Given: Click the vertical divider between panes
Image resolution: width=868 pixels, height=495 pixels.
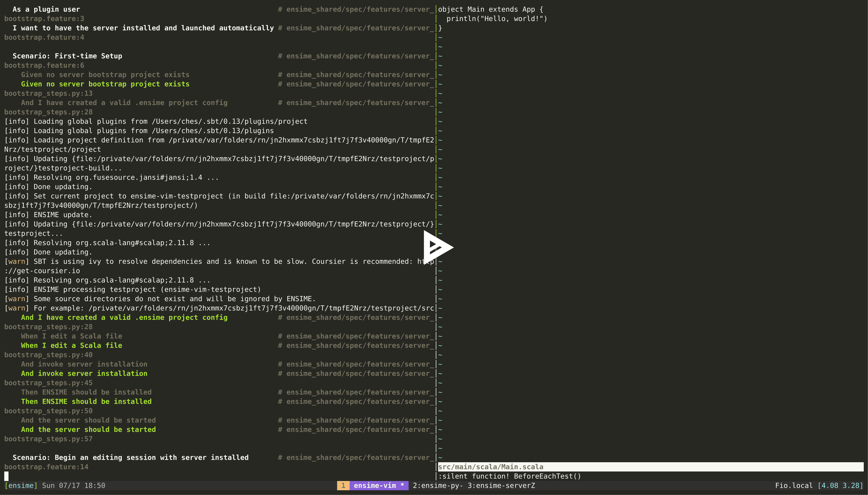Looking at the screenshot, I should click(x=436, y=238).
